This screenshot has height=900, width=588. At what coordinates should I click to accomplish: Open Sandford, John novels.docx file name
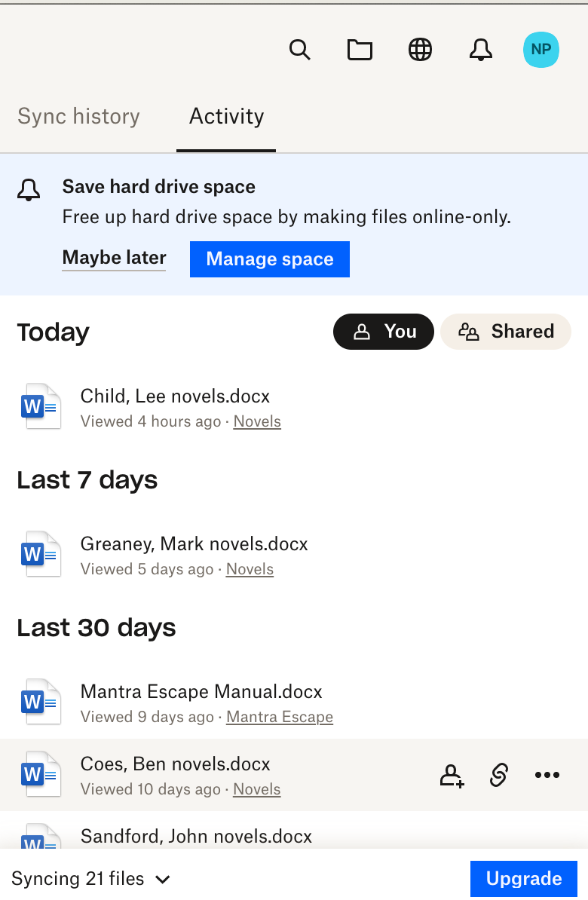pyautogui.click(x=196, y=836)
